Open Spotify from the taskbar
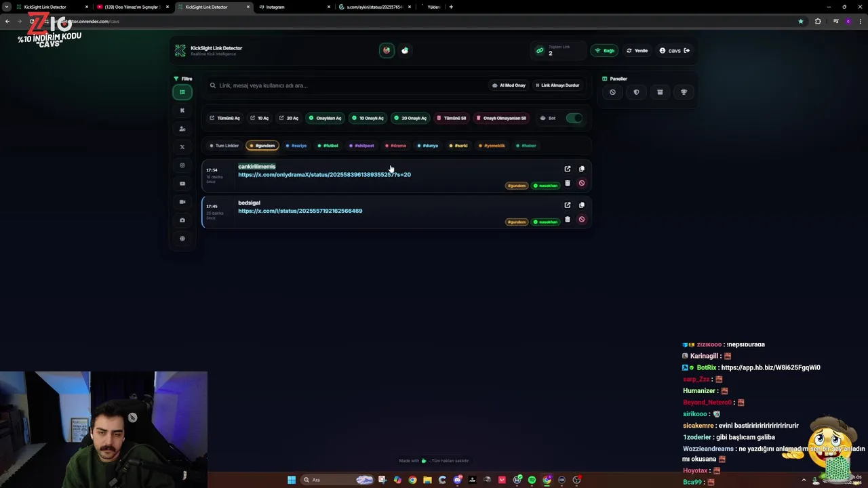Screen dimensions: 868x488 pyautogui.click(x=532, y=480)
